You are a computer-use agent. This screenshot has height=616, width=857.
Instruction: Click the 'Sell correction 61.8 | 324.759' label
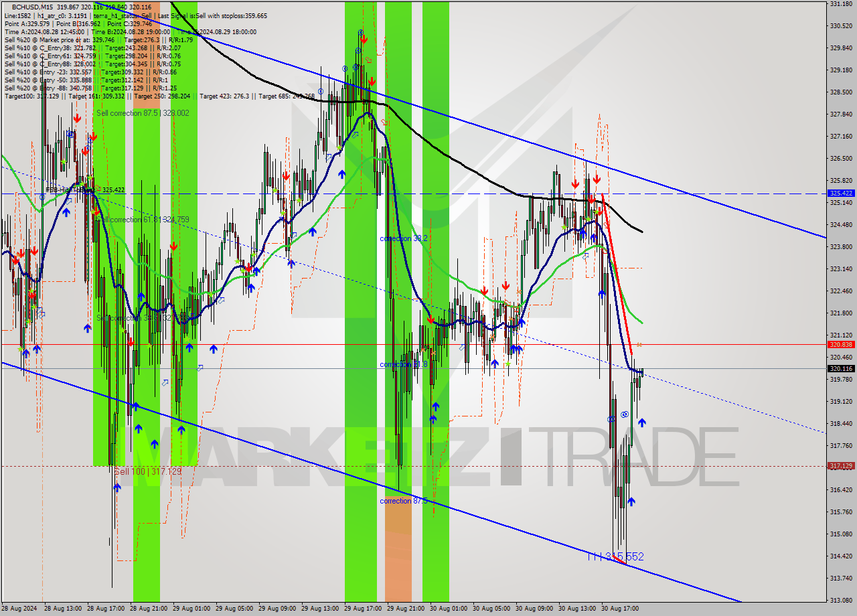coord(143,220)
